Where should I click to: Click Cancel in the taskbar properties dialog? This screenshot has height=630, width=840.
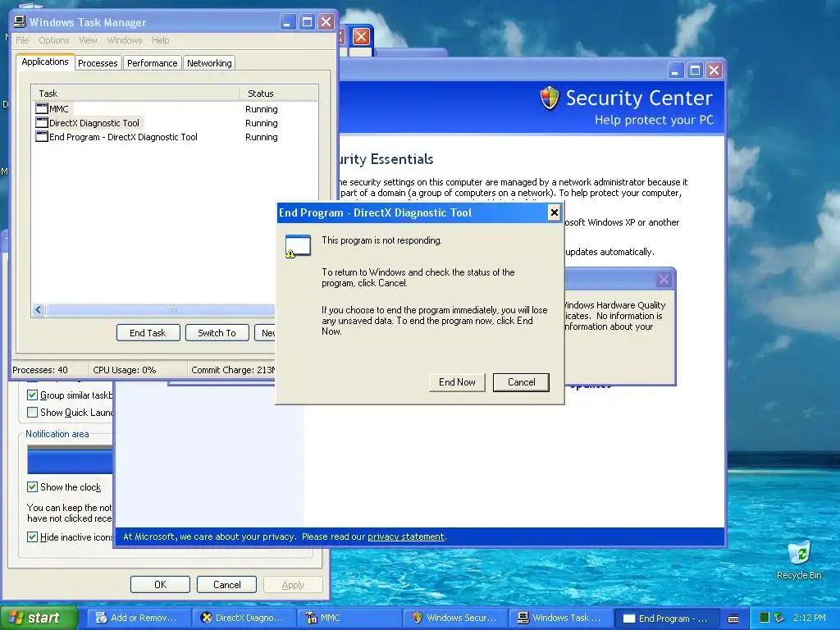(x=226, y=584)
